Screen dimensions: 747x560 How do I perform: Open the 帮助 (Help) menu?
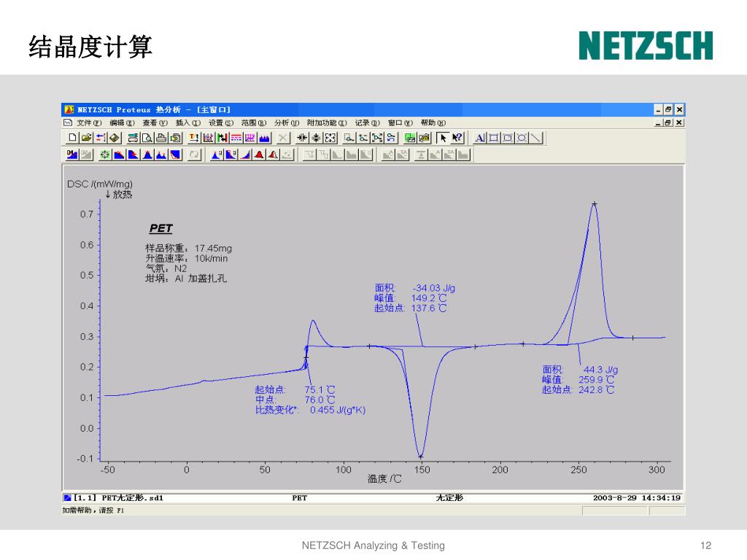[x=433, y=122]
